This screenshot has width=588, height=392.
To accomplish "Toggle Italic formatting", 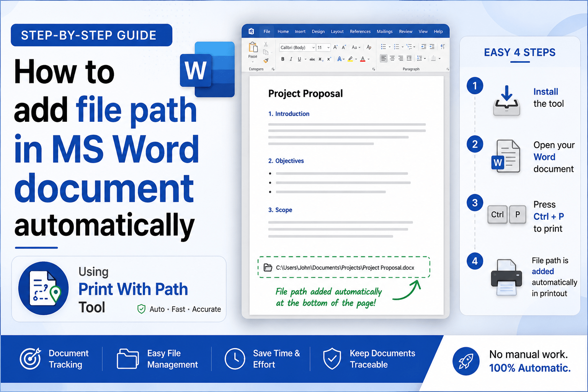I will click(291, 59).
